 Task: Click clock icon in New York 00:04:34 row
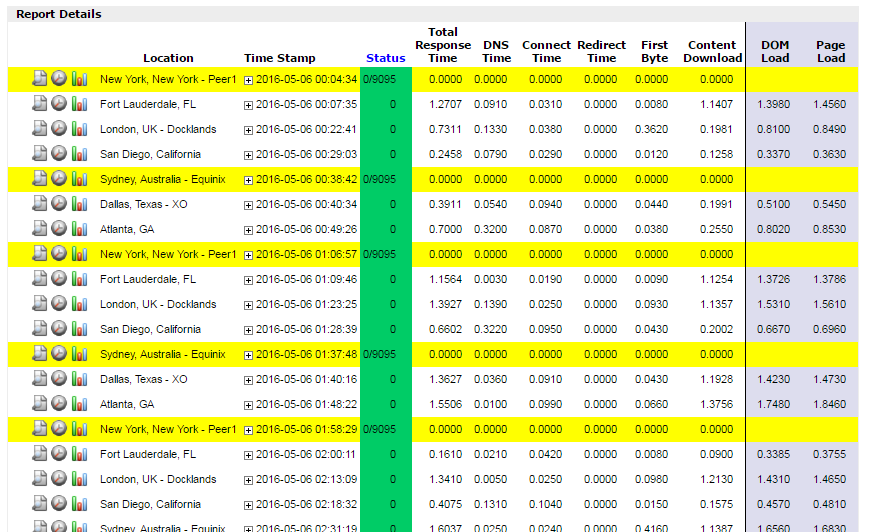pyautogui.click(x=59, y=78)
